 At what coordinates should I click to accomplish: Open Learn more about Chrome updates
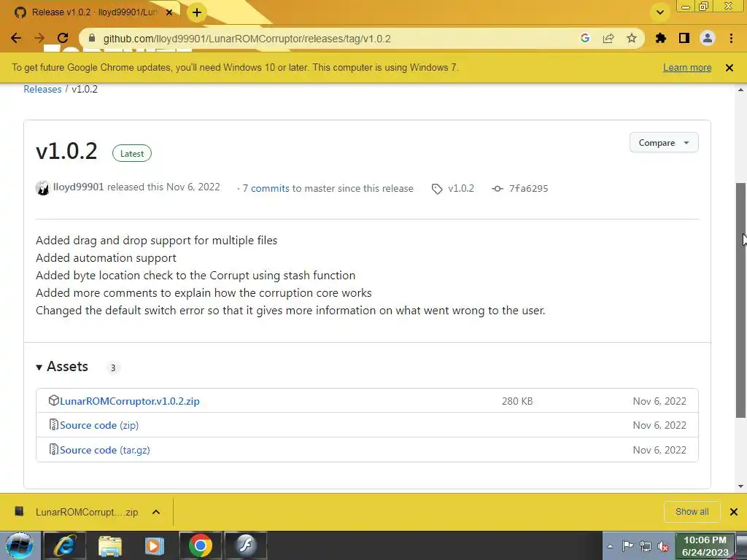click(687, 68)
